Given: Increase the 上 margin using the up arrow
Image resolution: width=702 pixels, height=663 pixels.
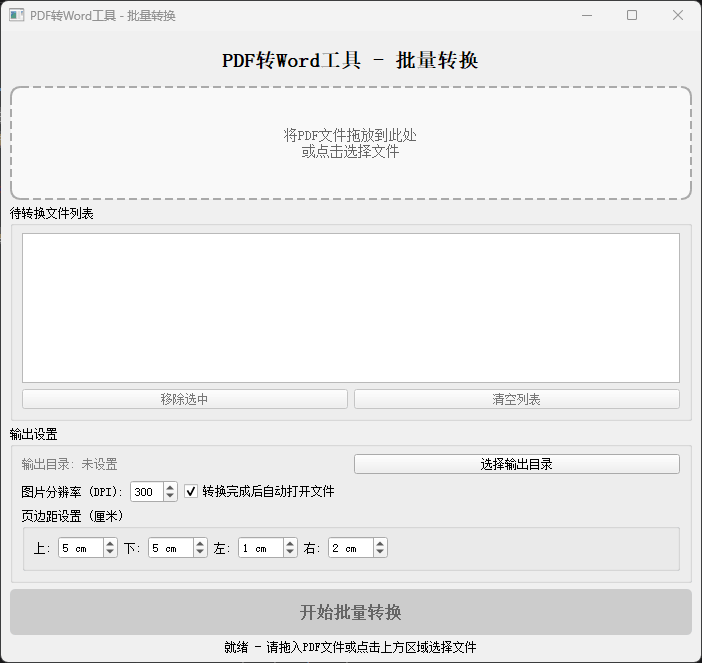Looking at the screenshot, I should (110, 544).
